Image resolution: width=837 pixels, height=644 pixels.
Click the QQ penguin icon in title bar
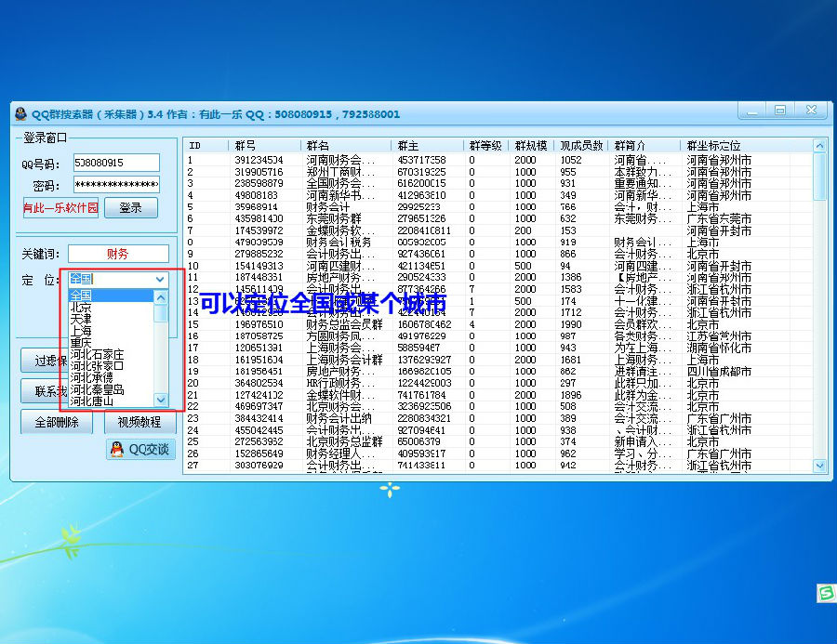click(20, 114)
